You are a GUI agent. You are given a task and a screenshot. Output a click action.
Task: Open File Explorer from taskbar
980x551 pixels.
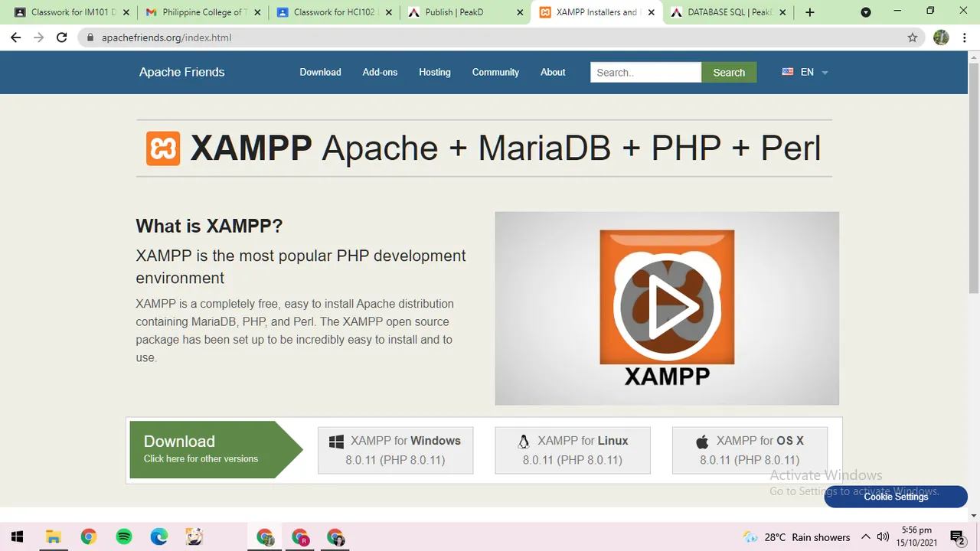point(53,537)
